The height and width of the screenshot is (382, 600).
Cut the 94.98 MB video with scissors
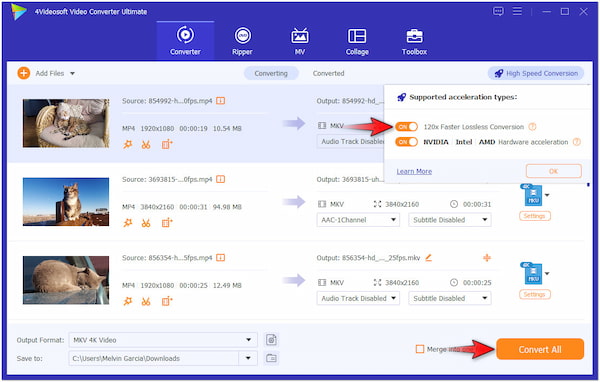[146, 223]
